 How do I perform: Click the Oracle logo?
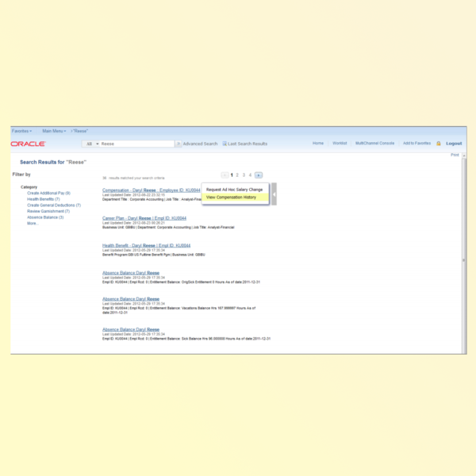coord(29,144)
